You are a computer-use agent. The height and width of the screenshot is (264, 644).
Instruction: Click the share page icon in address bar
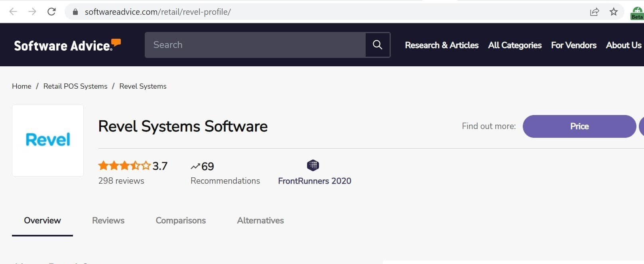pyautogui.click(x=594, y=12)
